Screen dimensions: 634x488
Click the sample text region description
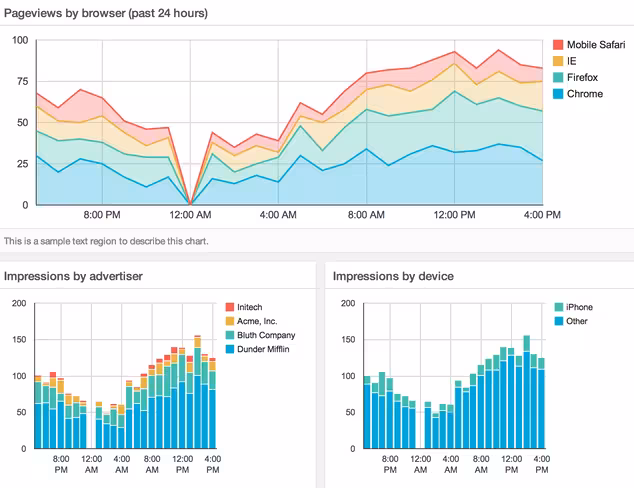click(x=106, y=241)
